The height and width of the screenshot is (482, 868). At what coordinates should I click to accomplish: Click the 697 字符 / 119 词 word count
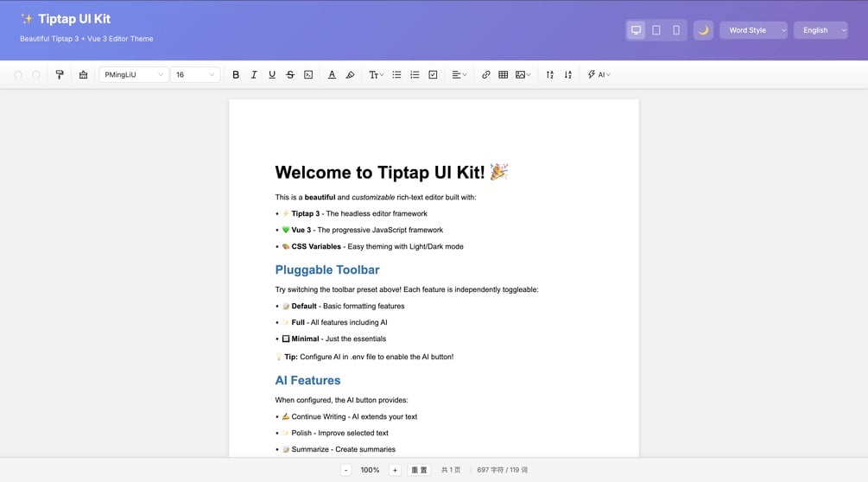pos(502,470)
